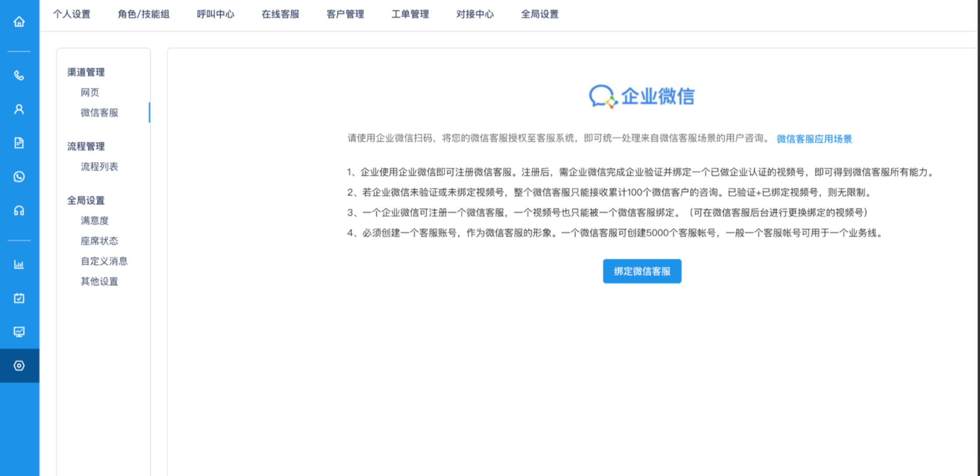Switch to 全局设置 top tab
This screenshot has width=980, height=476.
click(540, 14)
